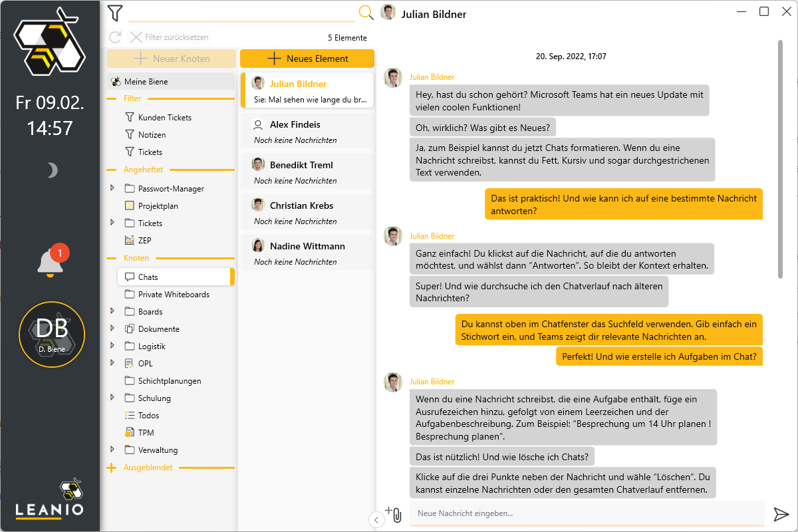798x532 pixels.
Task: Click Filter zurücksetzen
Action: pyautogui.click(x=170, y=38)
